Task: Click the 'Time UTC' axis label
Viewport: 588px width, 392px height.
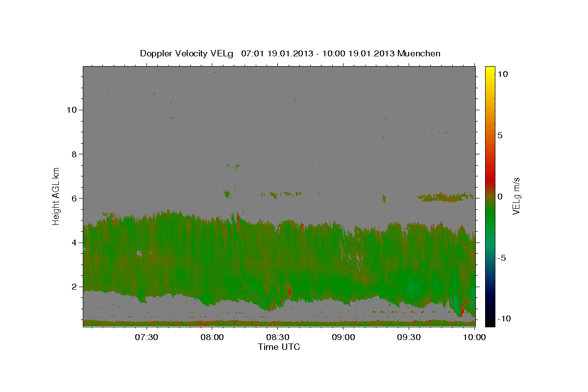Action: 279,347
